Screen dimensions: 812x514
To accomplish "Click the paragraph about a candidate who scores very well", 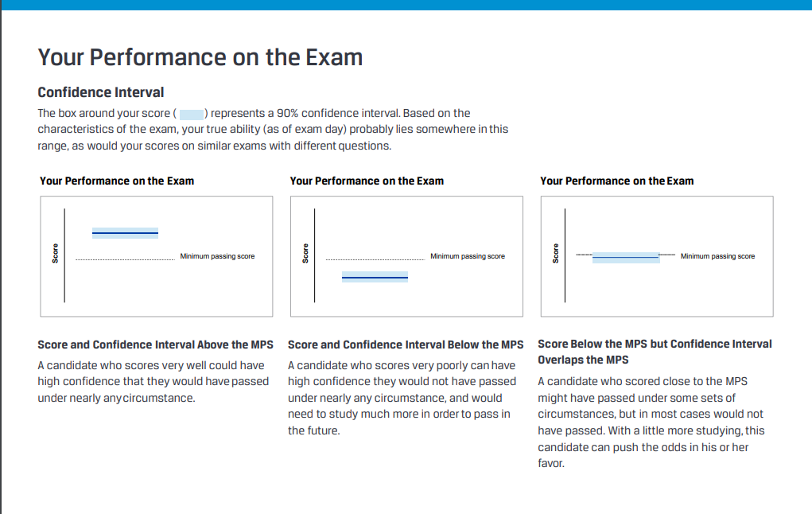I will pos(153,382).
